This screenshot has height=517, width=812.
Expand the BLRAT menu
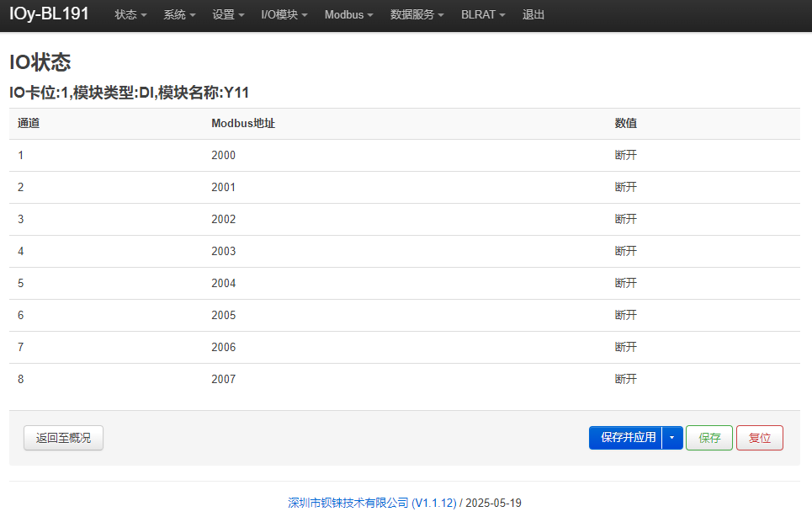483,14
